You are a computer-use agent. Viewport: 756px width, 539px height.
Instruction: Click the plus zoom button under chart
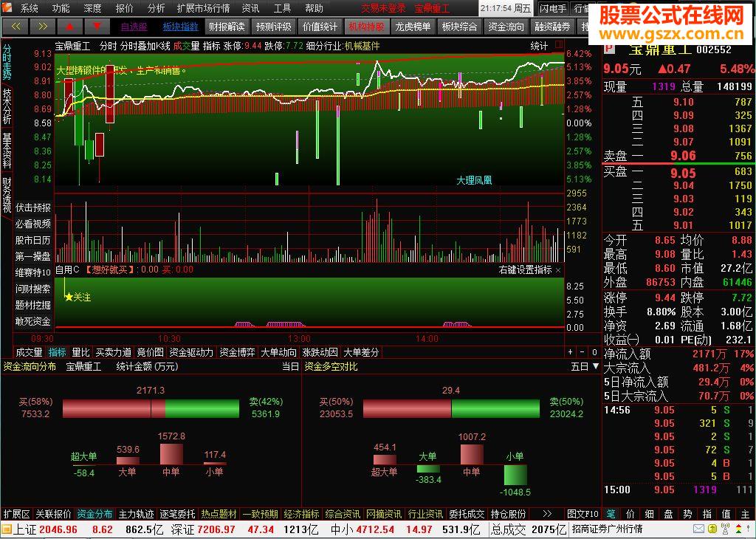571,352
